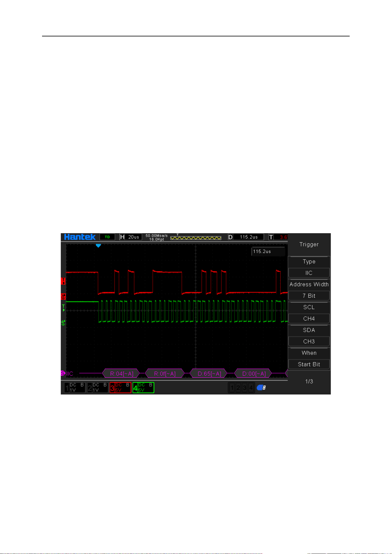The image size is (392, 554).
Task: Open the When condition option
Action: (x=309, y=353)
